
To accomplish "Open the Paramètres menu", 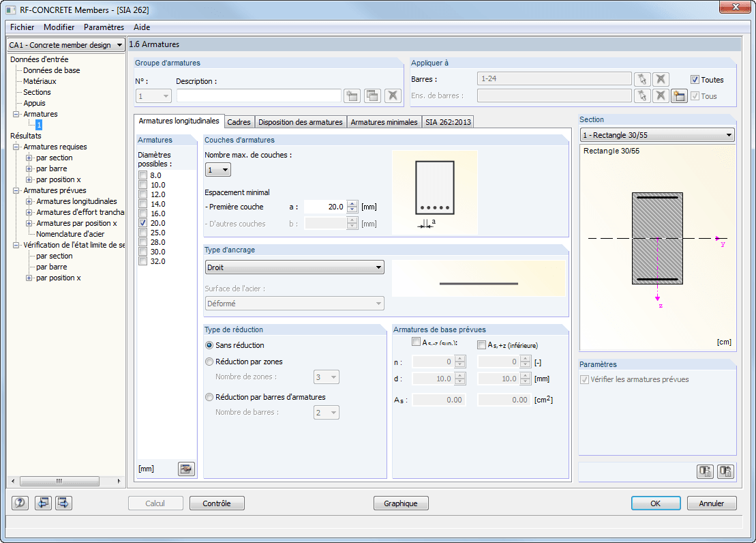I will coord(104,27).
